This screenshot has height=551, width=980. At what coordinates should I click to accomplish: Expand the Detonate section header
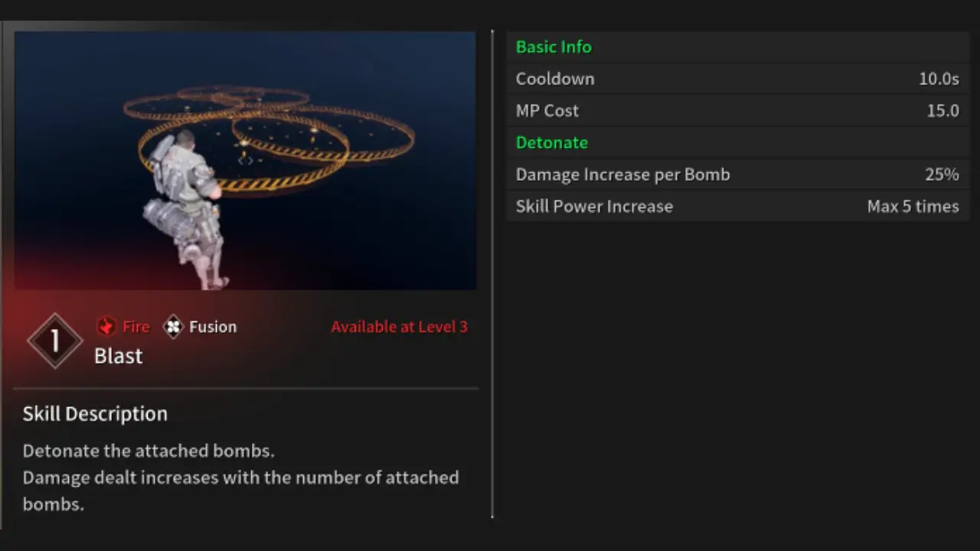(x=551, y=142)
